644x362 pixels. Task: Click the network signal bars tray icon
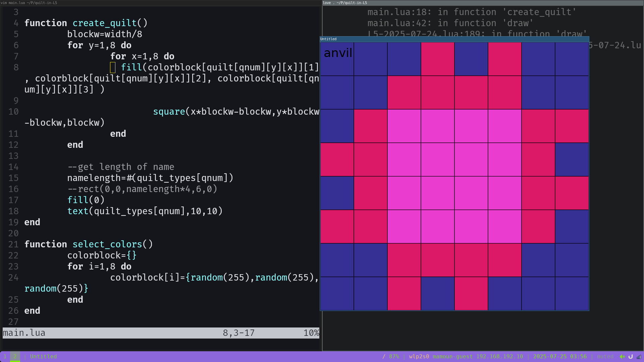click(639, 357)
